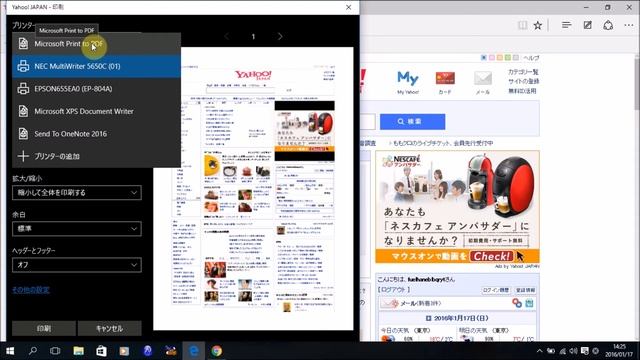This screenshot has width=640, height=360.
Task: Click the 印刷 print button
Action: [x=44, y=328]
